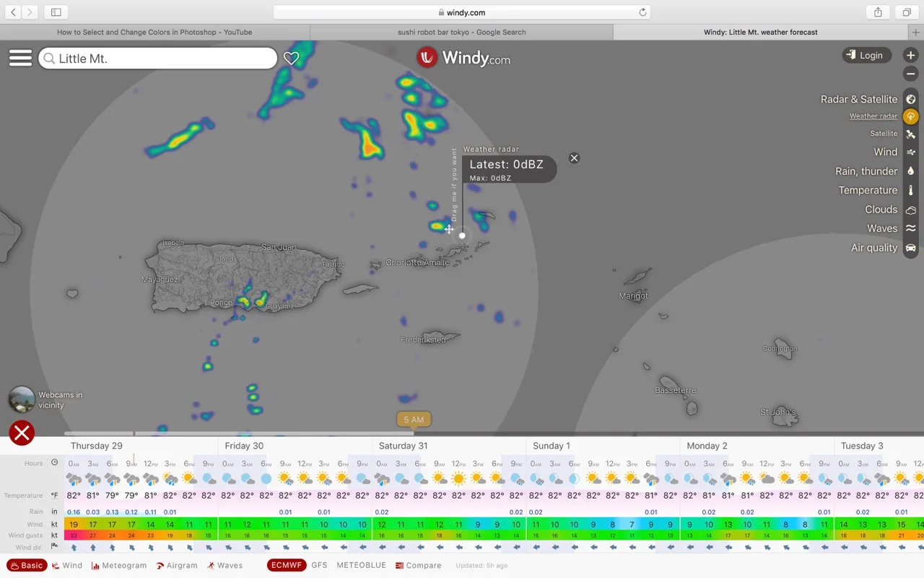Viewport: 924px width, 578px height.
Task: Open Webcams in vicinity thumbnail
Action: (22, 400)
